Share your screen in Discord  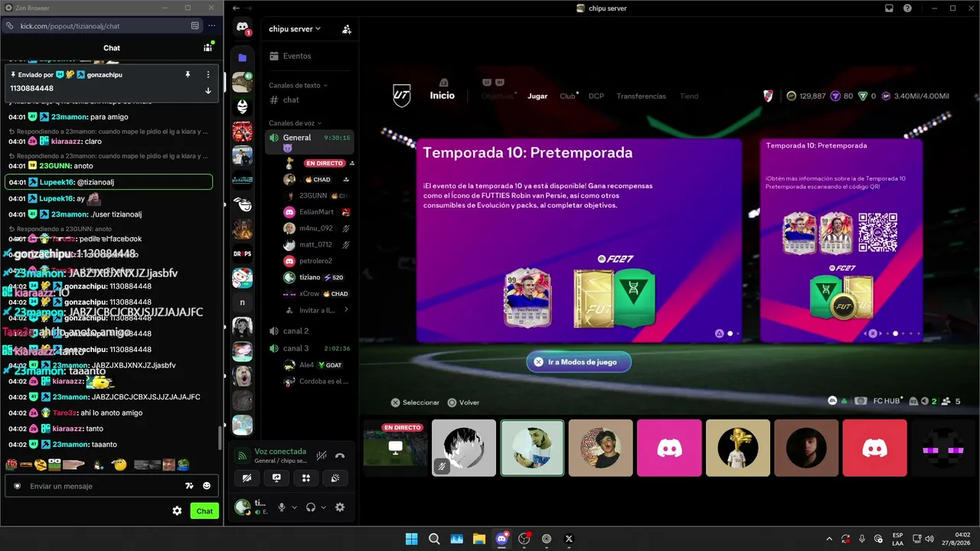click(x=276, y=478)
